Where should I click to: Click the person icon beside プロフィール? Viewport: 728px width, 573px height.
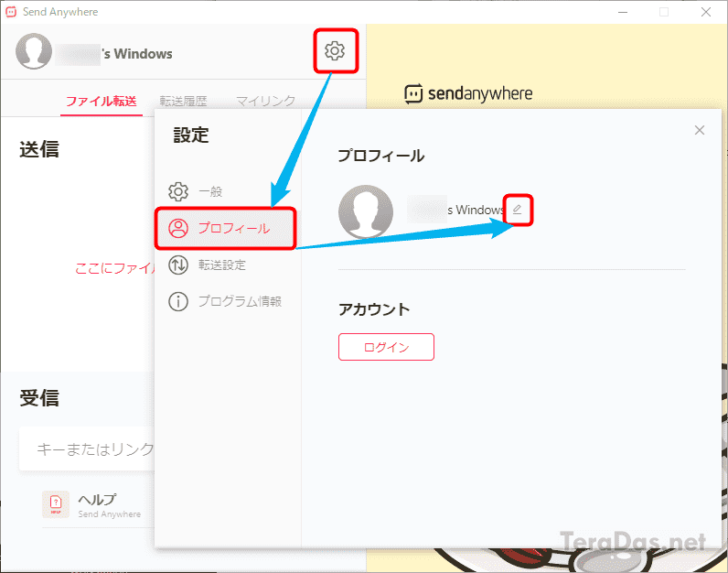pos(178,228)
